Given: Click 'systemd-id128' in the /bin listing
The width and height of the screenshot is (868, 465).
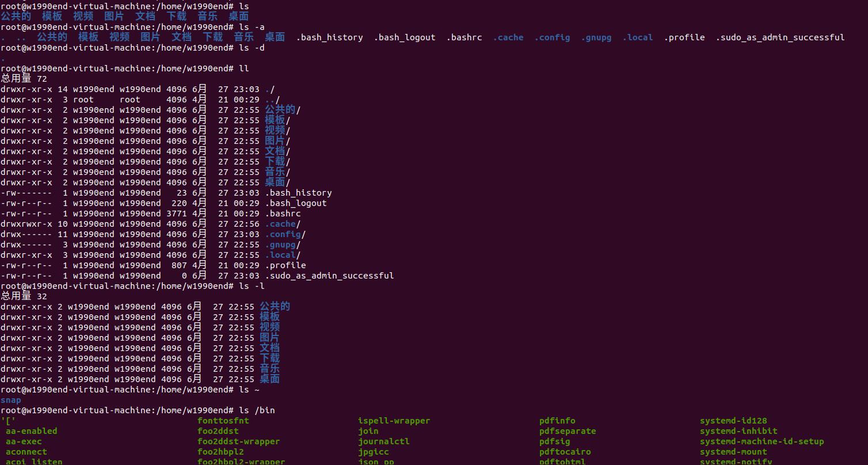Looking at the screenshot, I should [733, 421].
